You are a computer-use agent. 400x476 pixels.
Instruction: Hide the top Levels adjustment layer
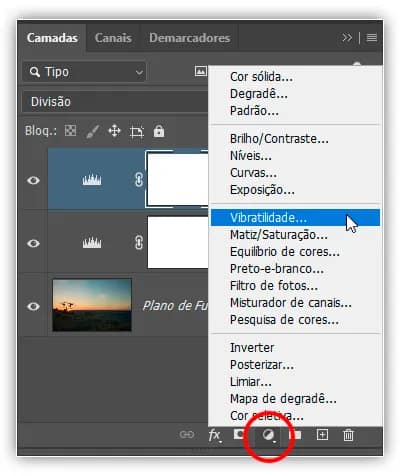[33, 180]
